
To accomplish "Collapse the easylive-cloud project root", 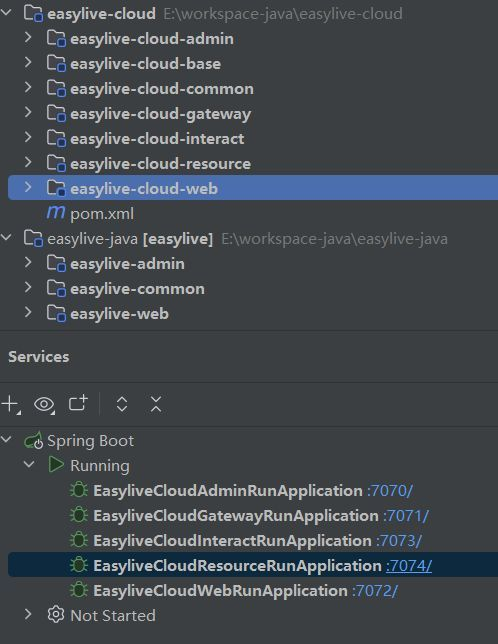I will click(7, 12).
